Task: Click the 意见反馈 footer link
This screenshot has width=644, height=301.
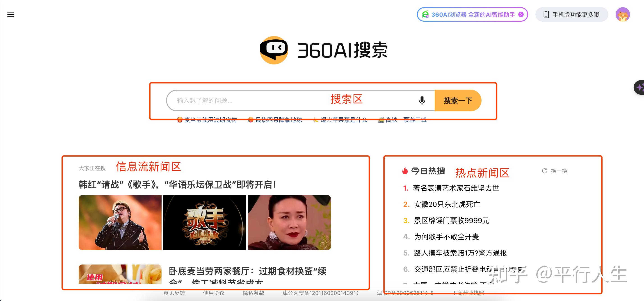Action: point(174,293)
